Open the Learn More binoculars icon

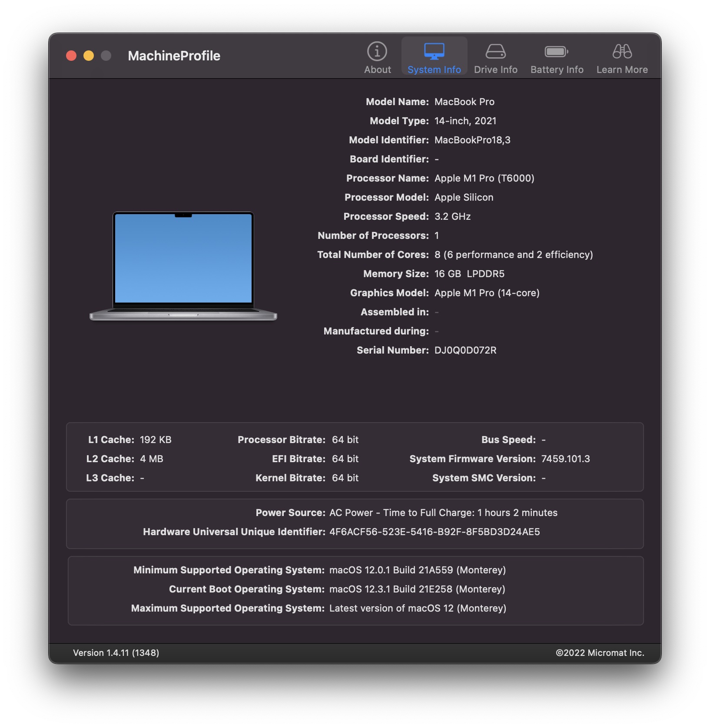622,51
